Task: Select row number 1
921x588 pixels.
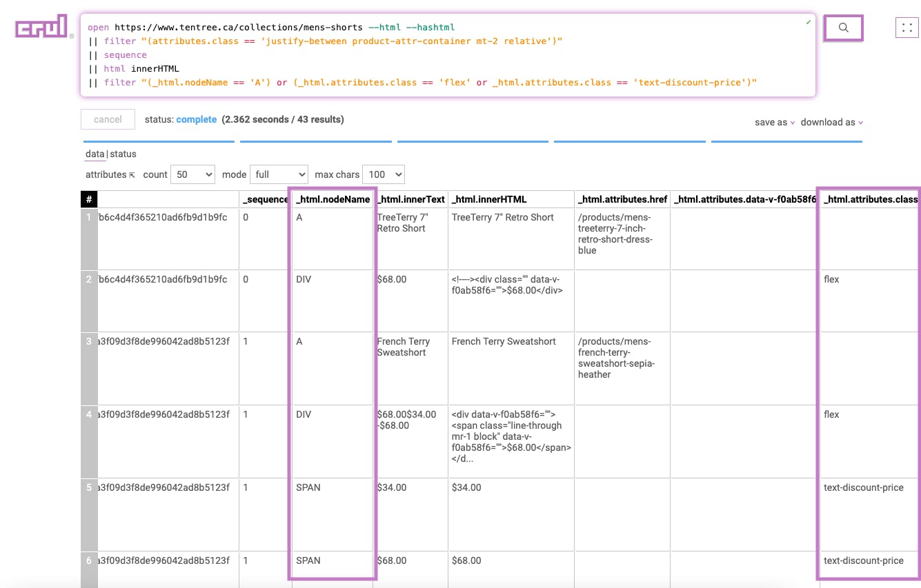Action: pos(89,239)
